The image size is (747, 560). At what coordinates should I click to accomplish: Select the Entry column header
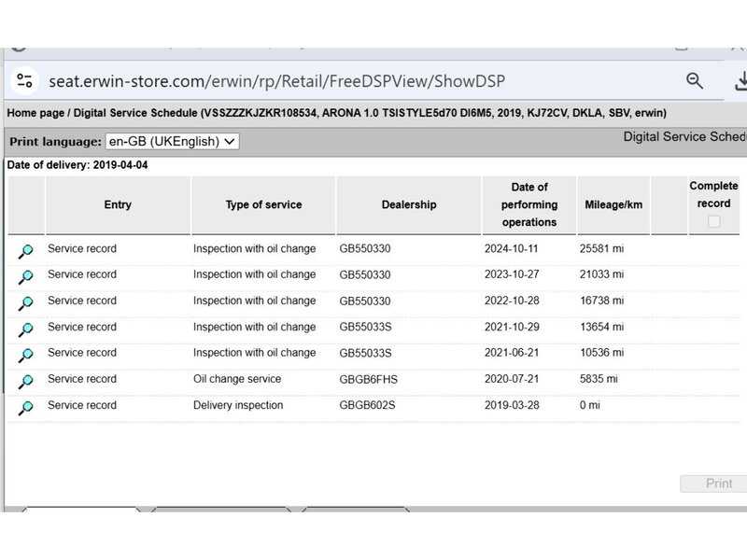pos(118,204)
